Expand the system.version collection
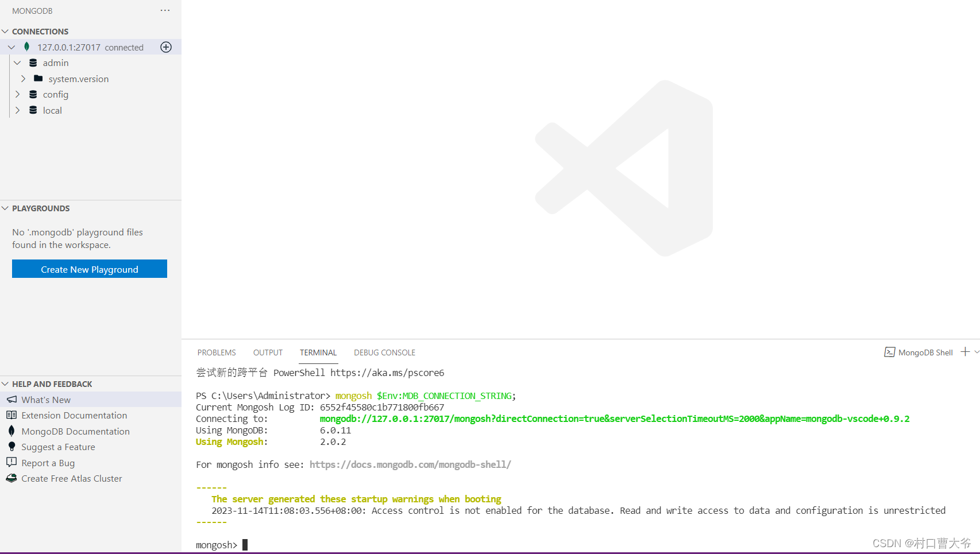Viewport: 980px width, 554px height. (23, 79)
